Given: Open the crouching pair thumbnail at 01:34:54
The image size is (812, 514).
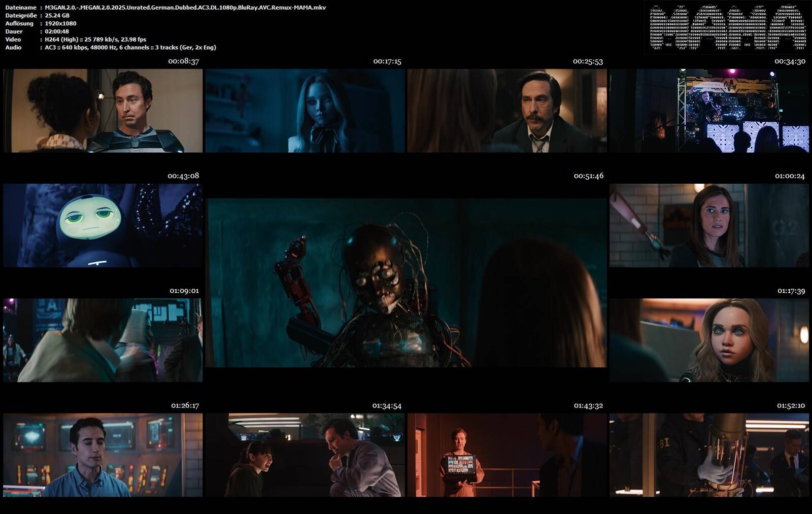Looking at the screenshot, I should pyautogui.click(x=305, y=455).
